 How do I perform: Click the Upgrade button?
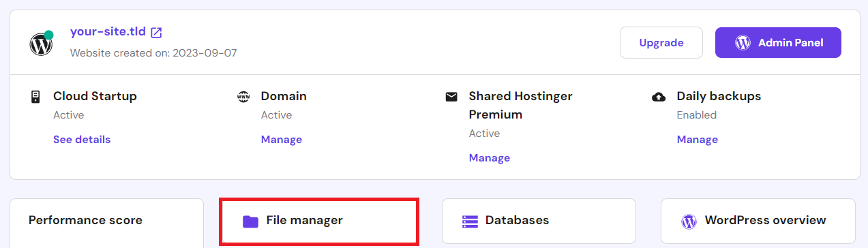point(661,42)
